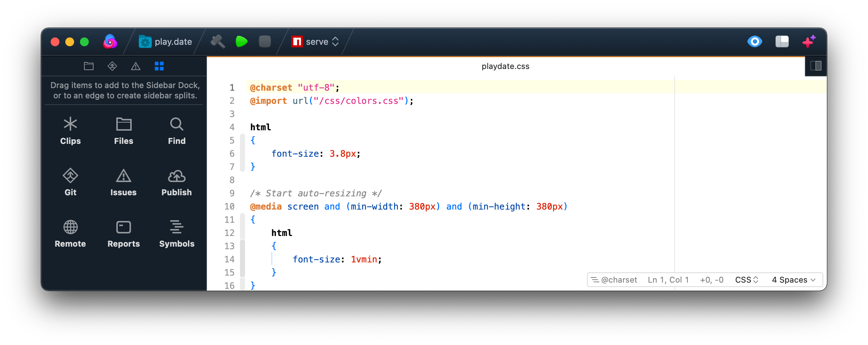Open the Remote sidebar
Image resolution: width=868 pixels, height=345 pixels.
coord(70,234)
